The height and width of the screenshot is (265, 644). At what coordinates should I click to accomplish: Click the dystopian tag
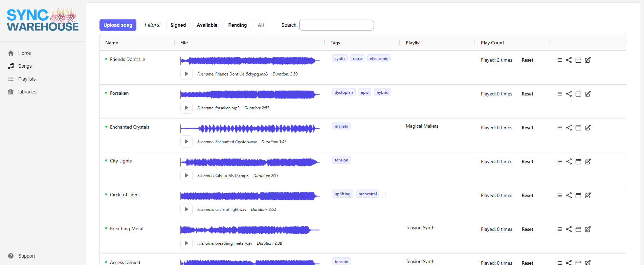coord(343,92)
